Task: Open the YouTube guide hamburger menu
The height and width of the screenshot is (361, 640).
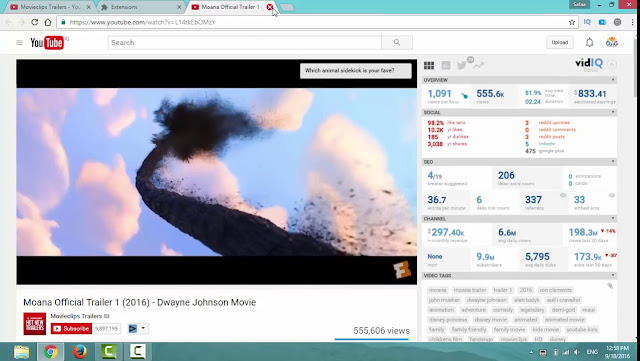Action: tap(19, 42)
